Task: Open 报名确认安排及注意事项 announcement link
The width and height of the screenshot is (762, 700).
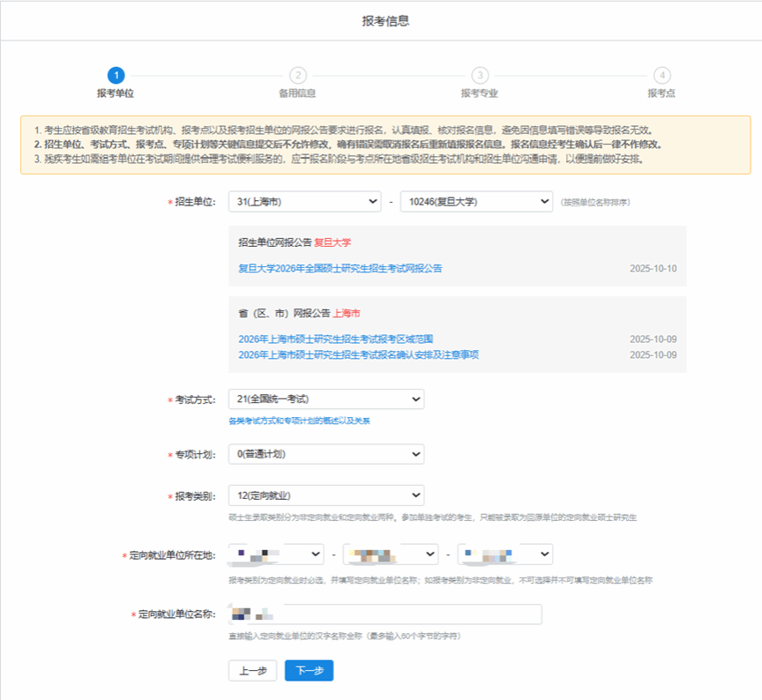Action: point(358,354)
